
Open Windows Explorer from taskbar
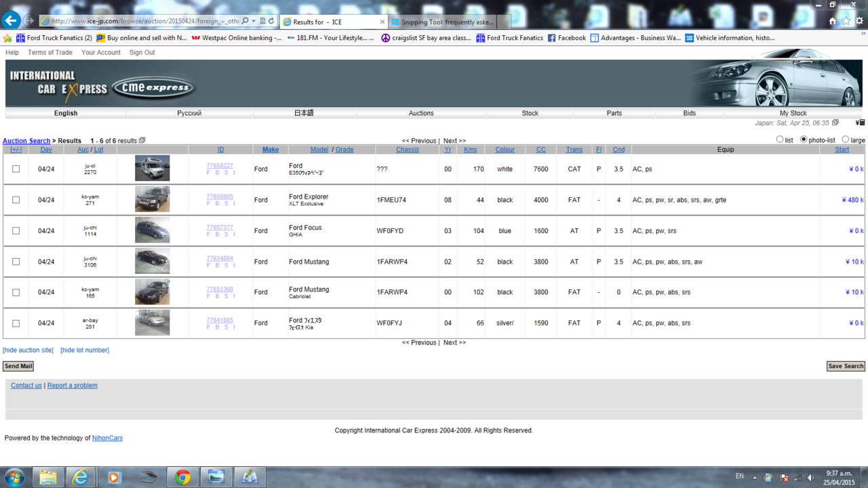(x=47, y=477)
